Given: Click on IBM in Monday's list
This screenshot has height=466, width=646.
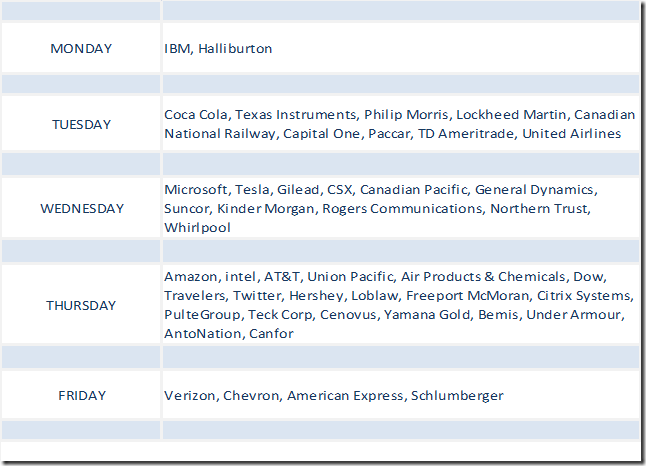Looking at the screenshot, I should [177, 48].
